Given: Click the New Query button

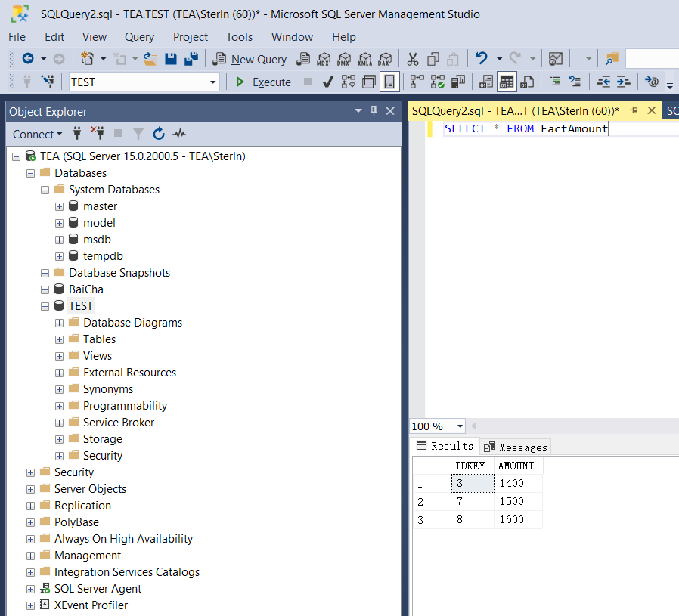Looking at the screenshot, I should pyautogui.click(x=250, y=59).
